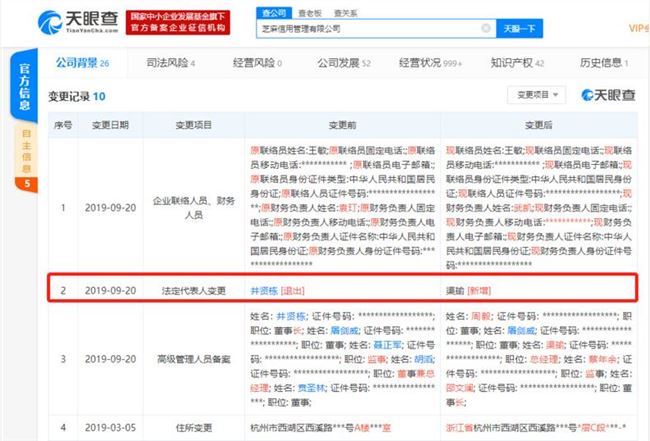Click the 2019-03-05 date cell
Viewport: 650px width, 441px height.
(110, 427)
